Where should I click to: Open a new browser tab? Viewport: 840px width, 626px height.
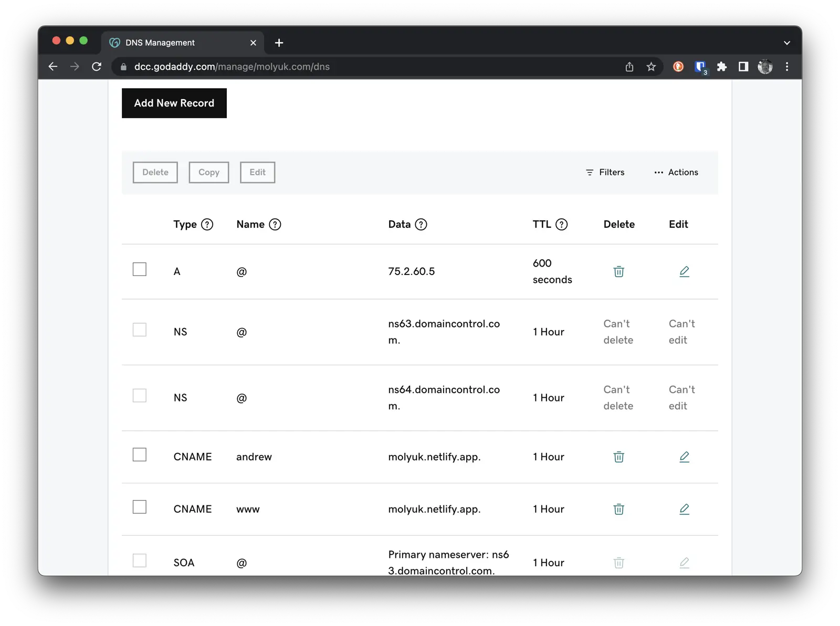coord(279,43)
